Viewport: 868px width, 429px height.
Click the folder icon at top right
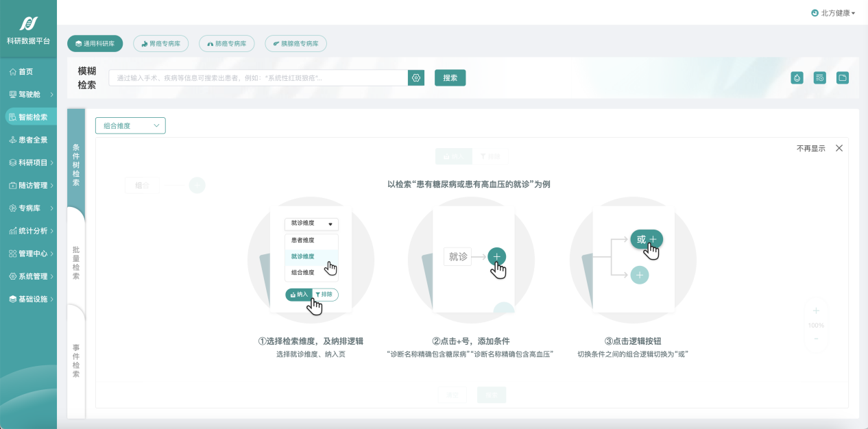click(843, 78)
